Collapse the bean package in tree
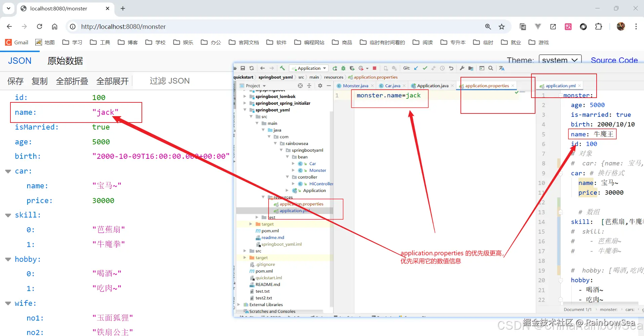The height and width of the screenshot is (336, 644). tap(287, 157)
